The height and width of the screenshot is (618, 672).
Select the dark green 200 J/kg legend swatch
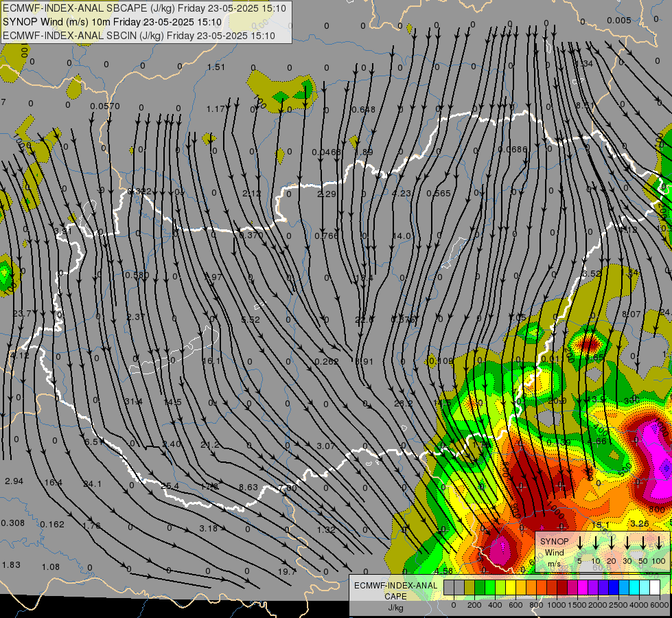480,588
